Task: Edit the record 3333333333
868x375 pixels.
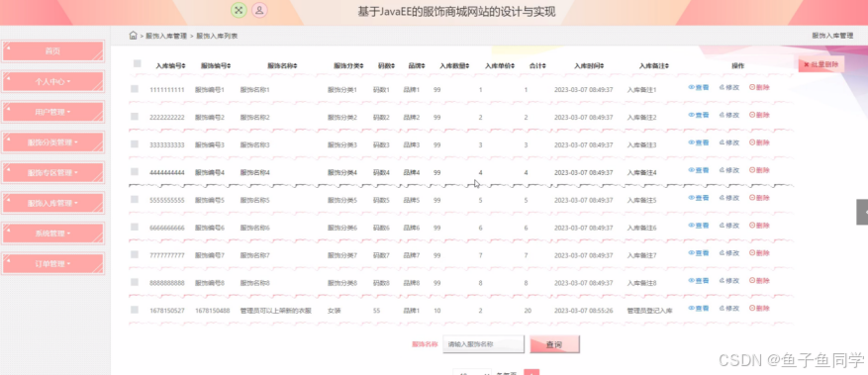Action: pyautogui.click(x=728, y=142)
